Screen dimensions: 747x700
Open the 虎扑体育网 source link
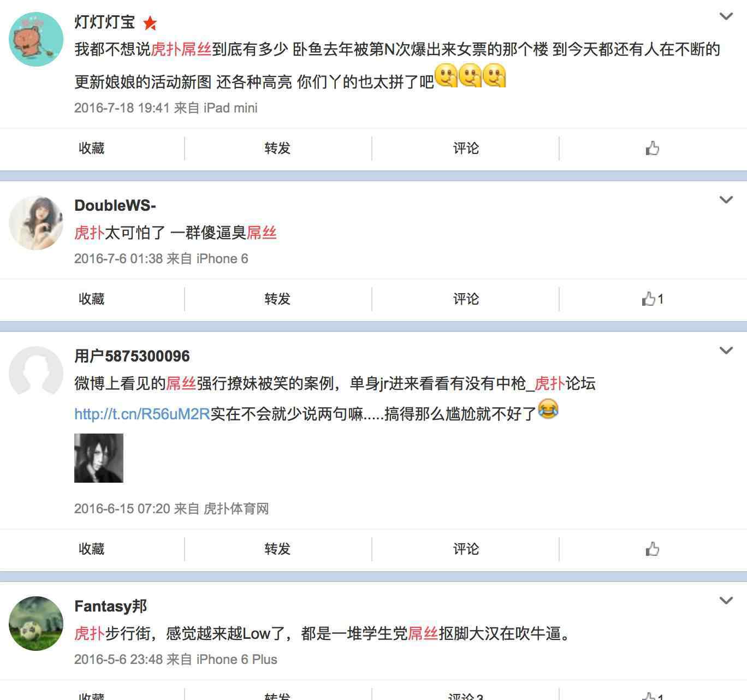click(x=236, y=509)
